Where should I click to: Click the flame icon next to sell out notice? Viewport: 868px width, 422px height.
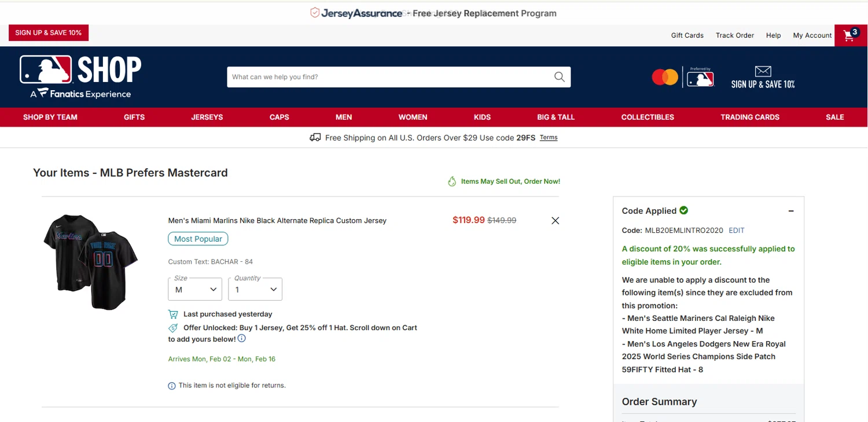[x=452, y=182]
